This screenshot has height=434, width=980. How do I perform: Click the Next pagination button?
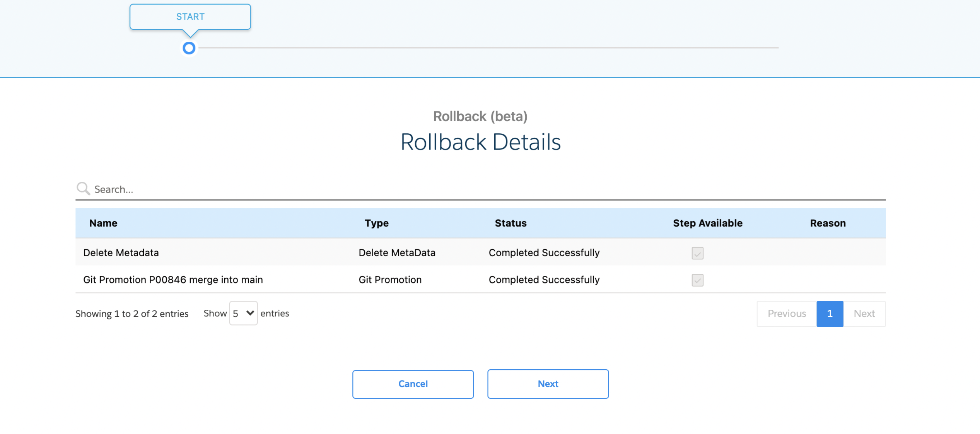(864, 313)
